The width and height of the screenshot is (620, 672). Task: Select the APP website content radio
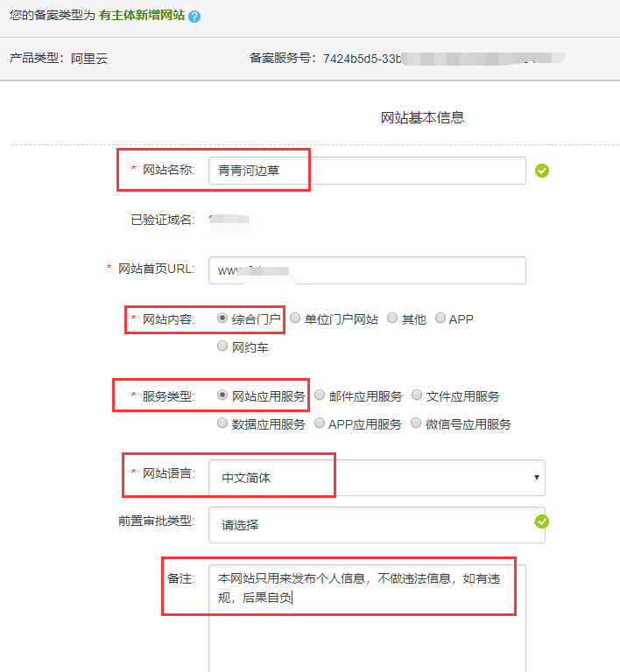point(440,318)
